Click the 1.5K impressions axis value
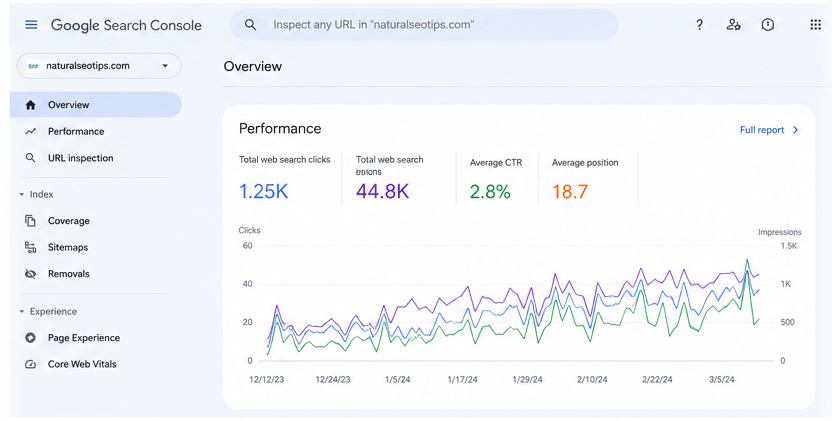The height and width of the screenshot is (421, 832). [788, 246]
